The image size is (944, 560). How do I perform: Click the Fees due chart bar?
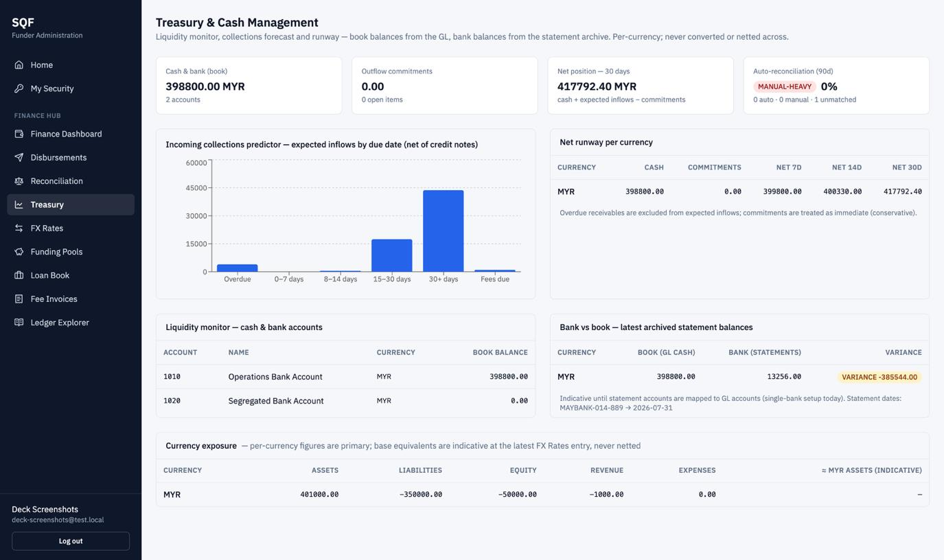click(495, 271)
